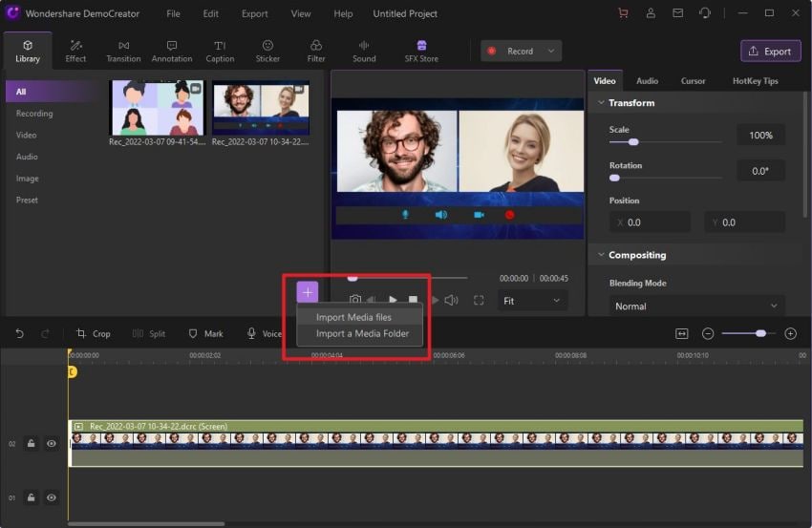Open the File menu

[173, 14]
